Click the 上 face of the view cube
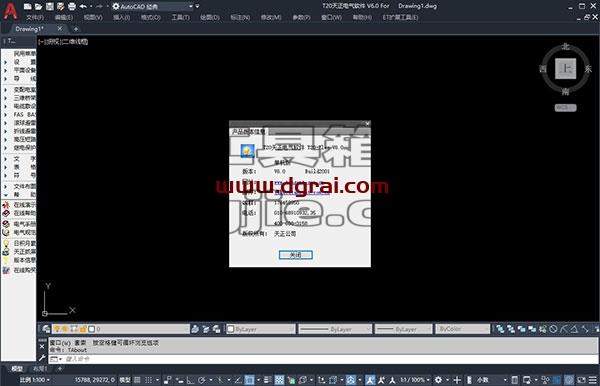 [x=566, y=69]
